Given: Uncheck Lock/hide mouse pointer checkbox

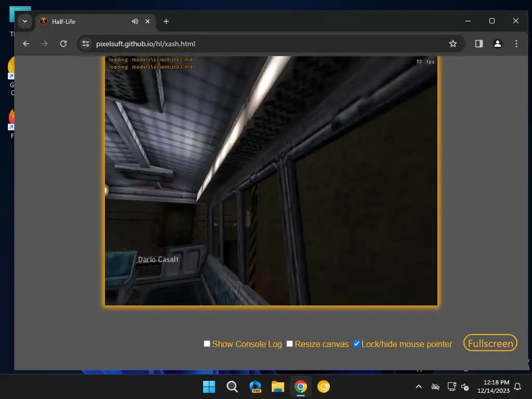Looking at the screenshot, I should pyautogui.click(x=356, y=344).
